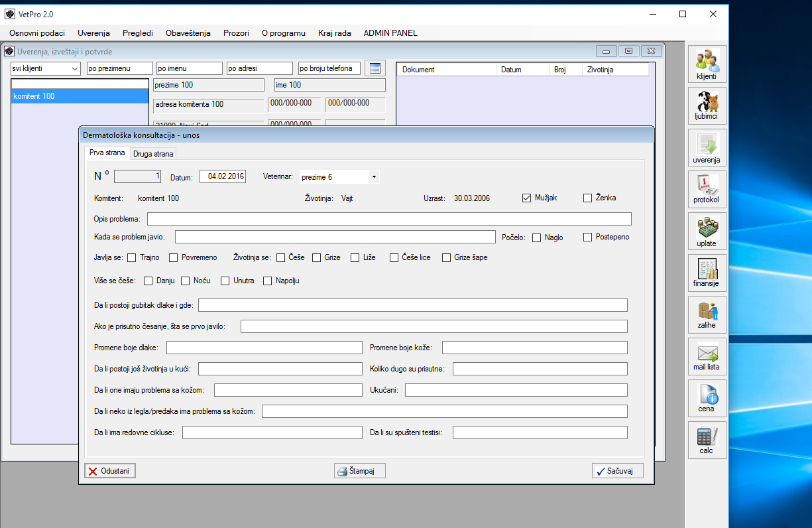Open the mail lista icon
Viewport: 812px width, 528px height.
[707, 356]
